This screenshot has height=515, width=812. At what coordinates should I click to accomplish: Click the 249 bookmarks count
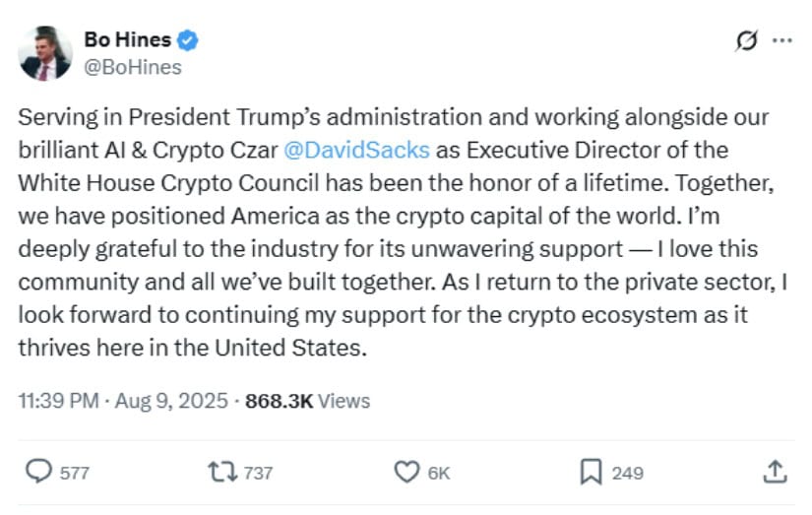tap(628, 473)
